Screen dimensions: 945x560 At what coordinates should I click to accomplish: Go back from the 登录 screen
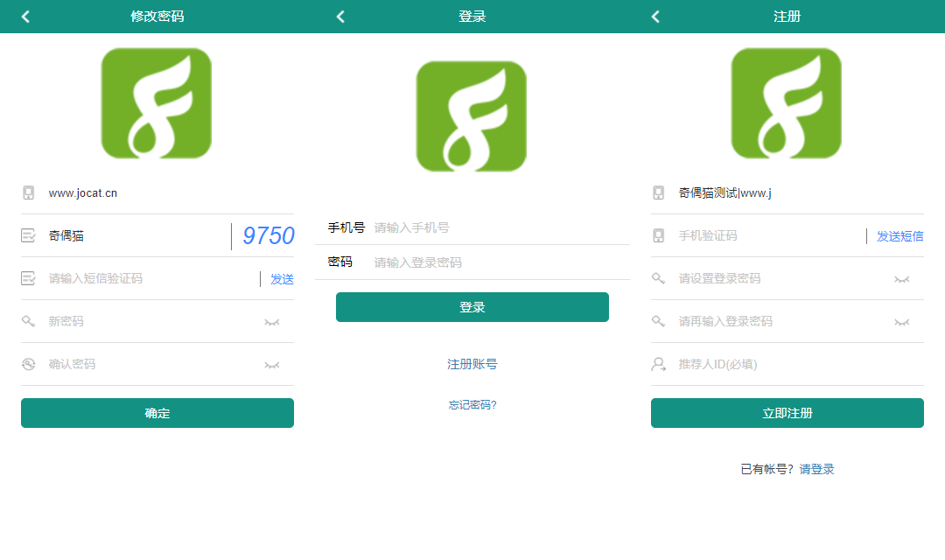coord(340,17)
